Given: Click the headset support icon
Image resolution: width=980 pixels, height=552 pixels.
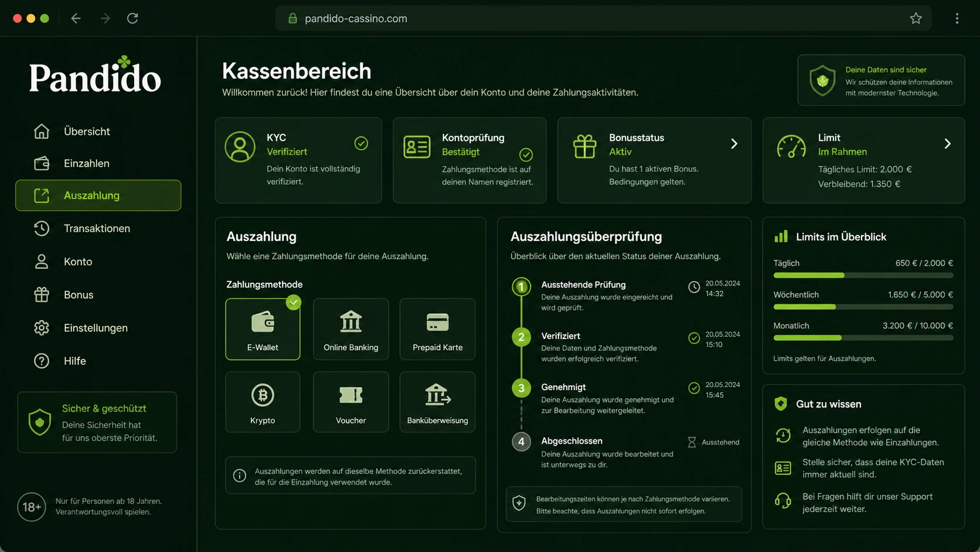Looking at the screenshot, I should [783, 500].
